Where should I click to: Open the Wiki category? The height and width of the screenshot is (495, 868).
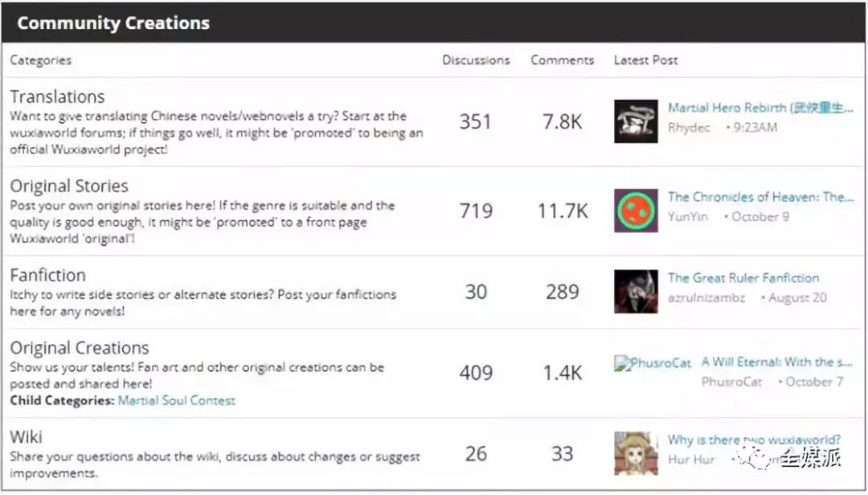(x=27, y=437)
